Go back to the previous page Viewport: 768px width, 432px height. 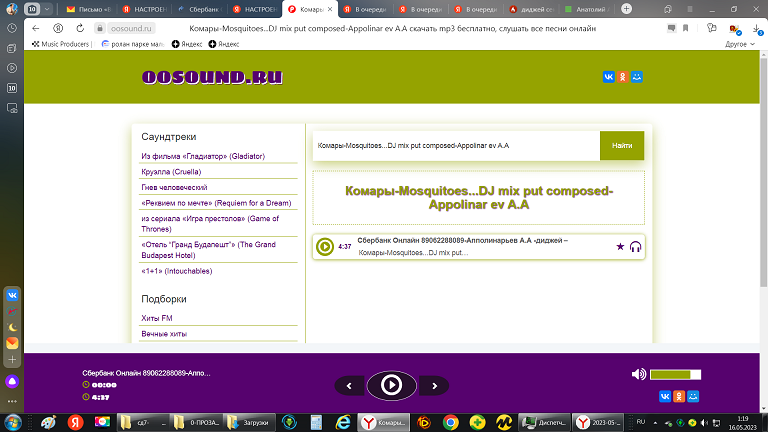tap(35, 28)
